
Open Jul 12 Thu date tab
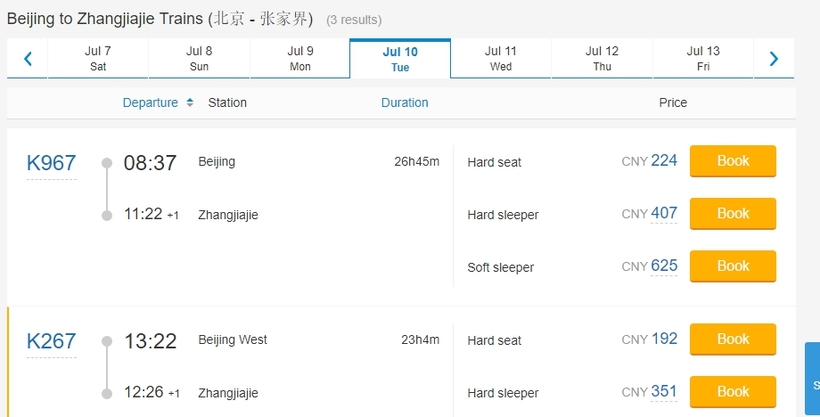[602, 59]
